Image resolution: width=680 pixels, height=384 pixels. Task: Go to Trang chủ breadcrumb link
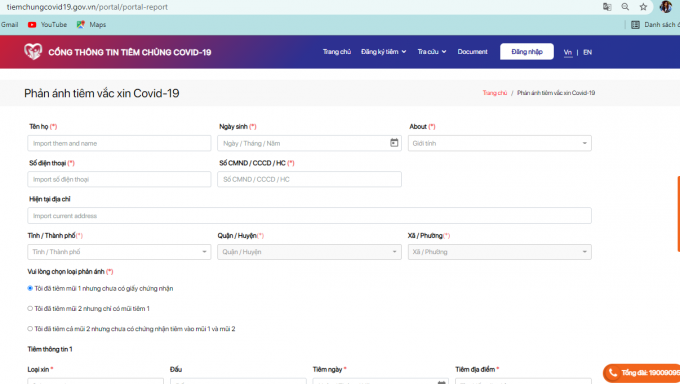pyautogui.click(x=495, y=93)
